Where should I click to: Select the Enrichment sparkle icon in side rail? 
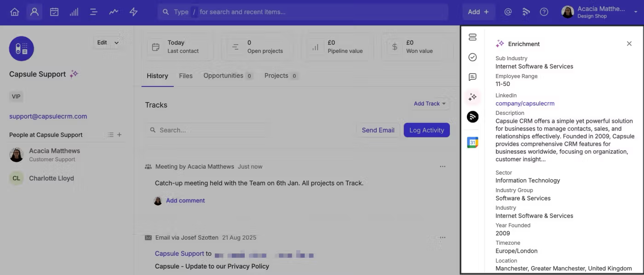(472, 97)
